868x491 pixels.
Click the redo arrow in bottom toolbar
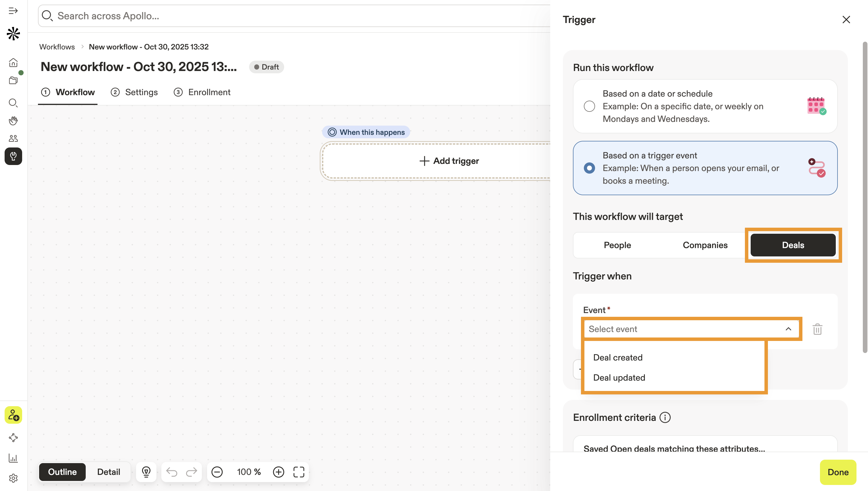click(x=191, y=472)
